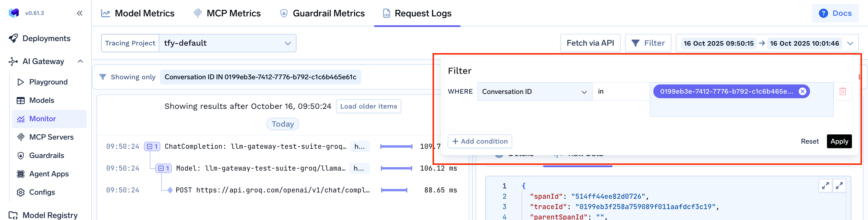Expand the date range picker
Image resolution: width=868 pixels, height=220 pixels.
pos(850,43)
